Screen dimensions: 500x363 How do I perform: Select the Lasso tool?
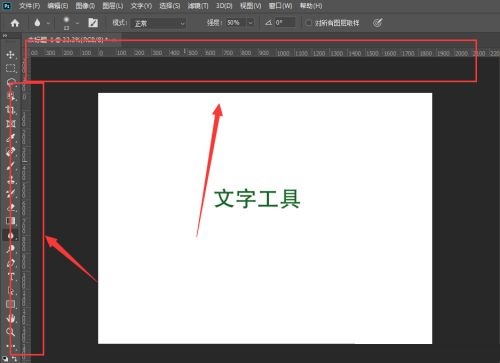click(x=10, y=82)
